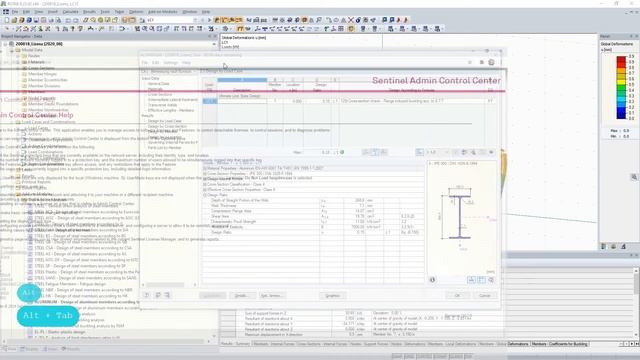Click the rightmost icon in dialog results toolbar
This screenshot has height=360, width=640.
[491, 152]
